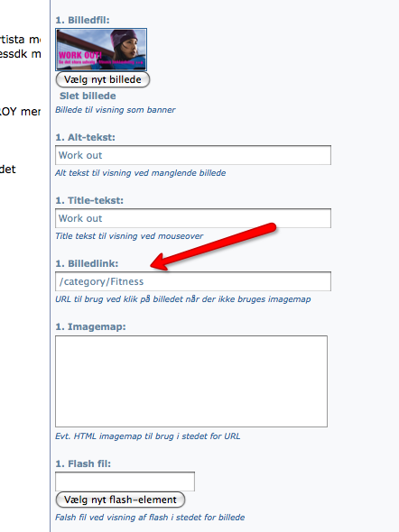Click the truncated 'ROY mer' text at left
The width and height of the screenshot is (399, 532).
click(x=20, y=112)
